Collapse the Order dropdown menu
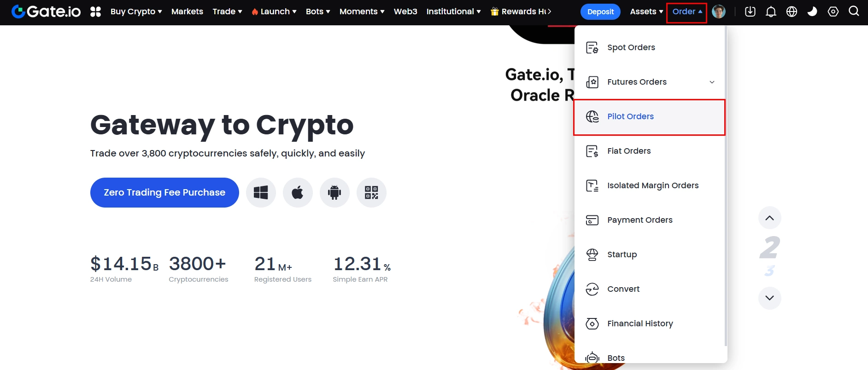868x370 pixels. tap(687, 12)
